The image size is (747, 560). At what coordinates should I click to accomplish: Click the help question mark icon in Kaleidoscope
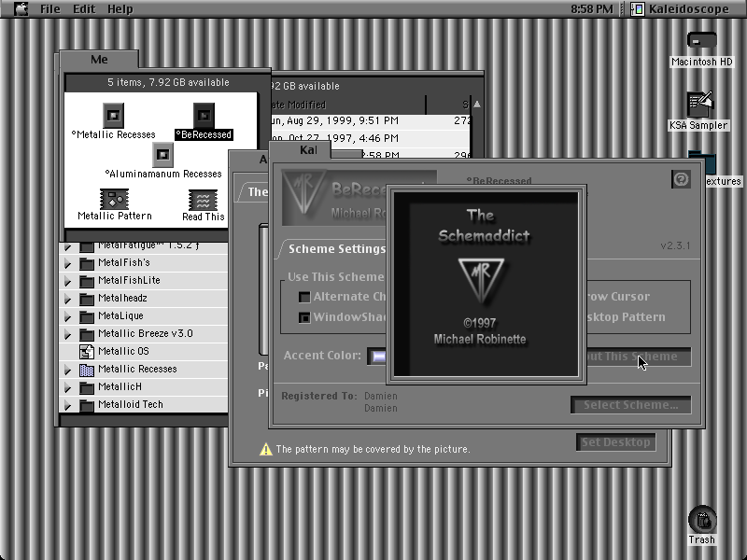[681, 179]
